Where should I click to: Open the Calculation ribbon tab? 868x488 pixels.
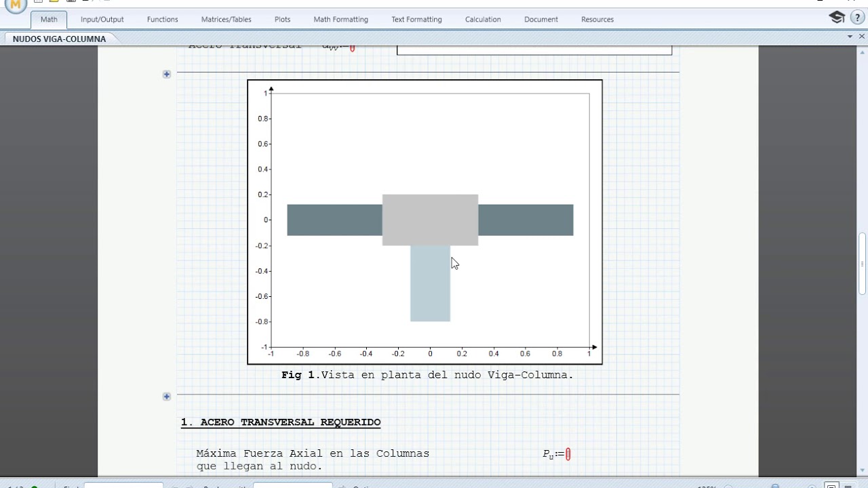coord(483,20)
